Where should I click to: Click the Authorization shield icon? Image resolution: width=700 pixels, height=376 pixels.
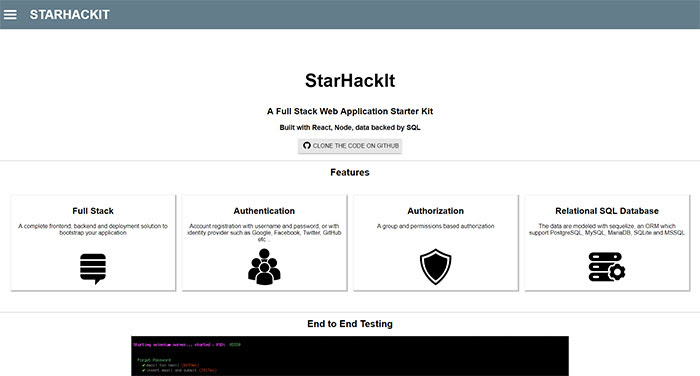436,267
